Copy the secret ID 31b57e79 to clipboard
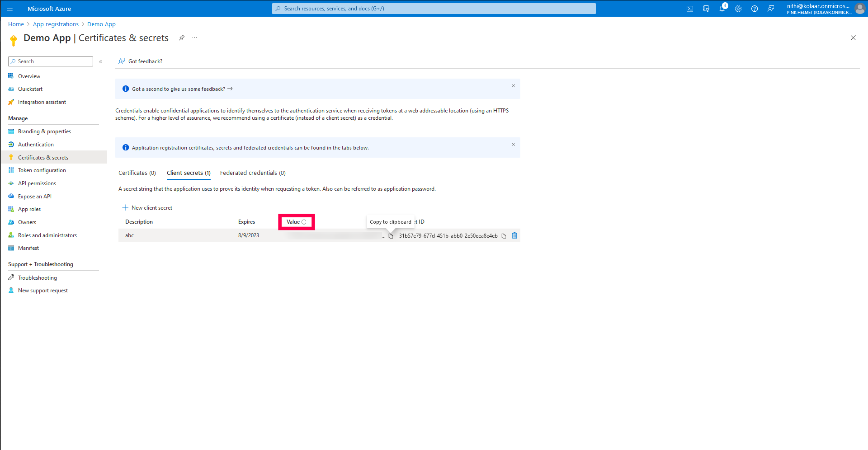The height and width of the screenshot is (450, 868). (504, 235)
